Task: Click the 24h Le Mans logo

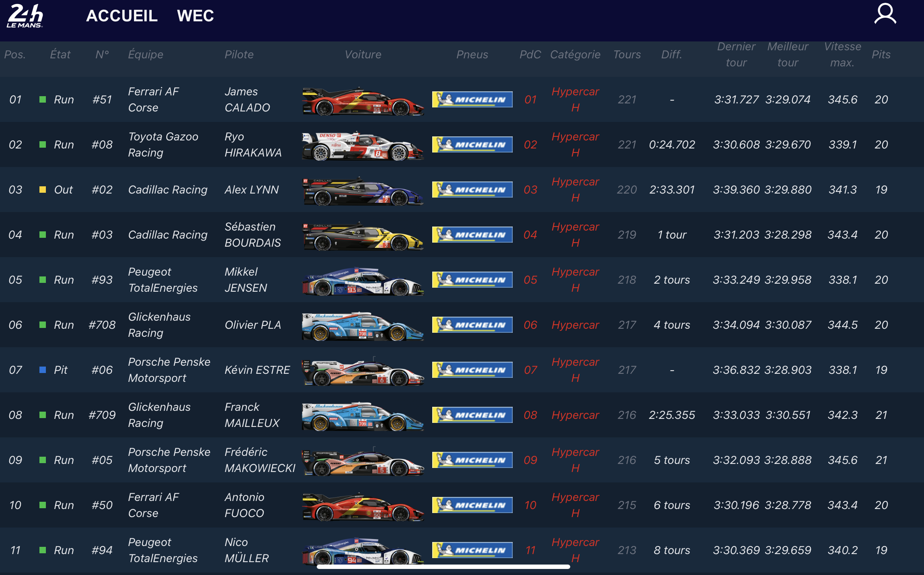Action: tap(25, 16)
